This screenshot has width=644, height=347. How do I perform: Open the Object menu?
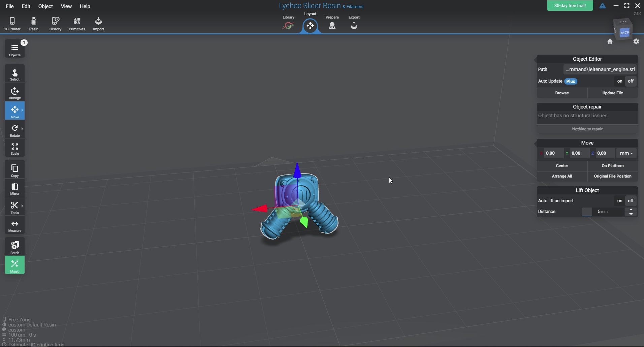(45, 6)
